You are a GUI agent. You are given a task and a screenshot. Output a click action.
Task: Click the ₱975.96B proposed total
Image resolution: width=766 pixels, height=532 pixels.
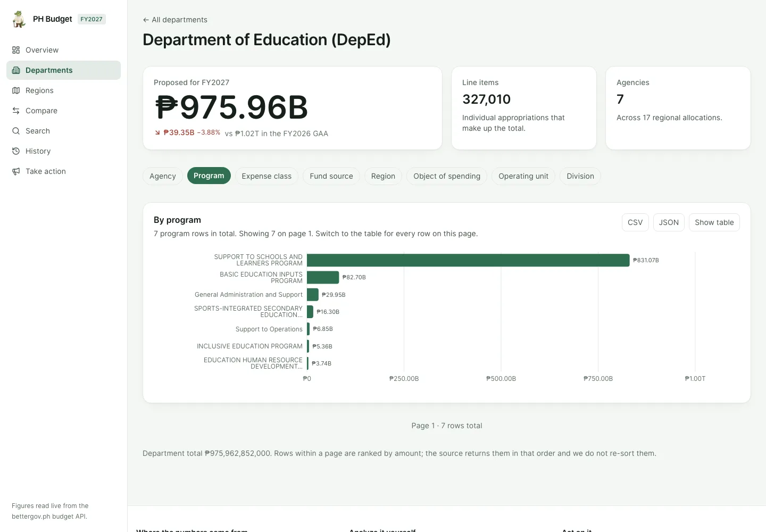tap(232, 107)
